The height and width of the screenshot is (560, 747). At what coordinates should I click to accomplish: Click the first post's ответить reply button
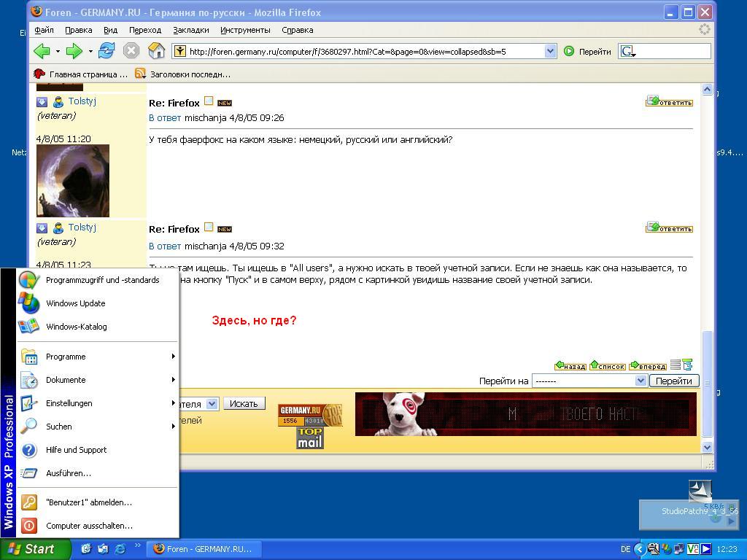click(669, 102)
